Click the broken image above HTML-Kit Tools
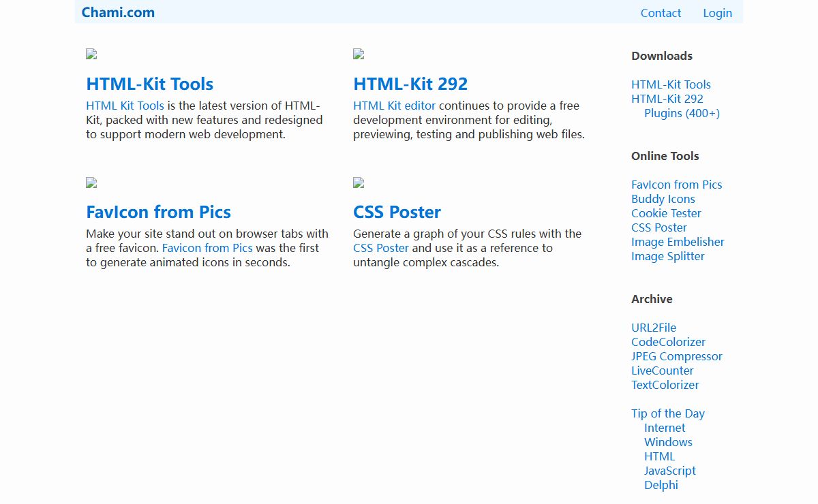 91,54
